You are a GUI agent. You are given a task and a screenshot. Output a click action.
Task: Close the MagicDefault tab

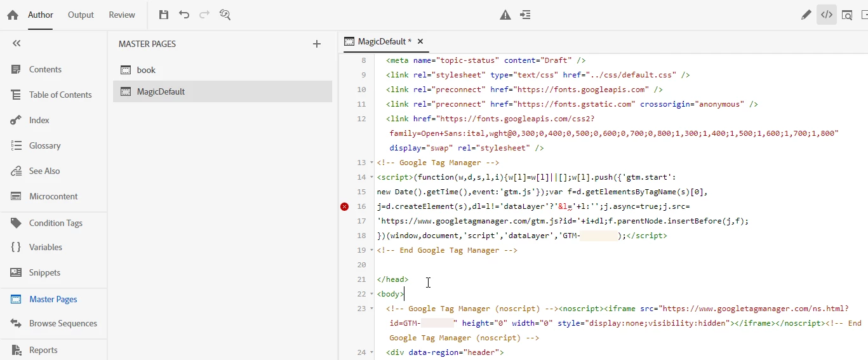coord(420,41)
